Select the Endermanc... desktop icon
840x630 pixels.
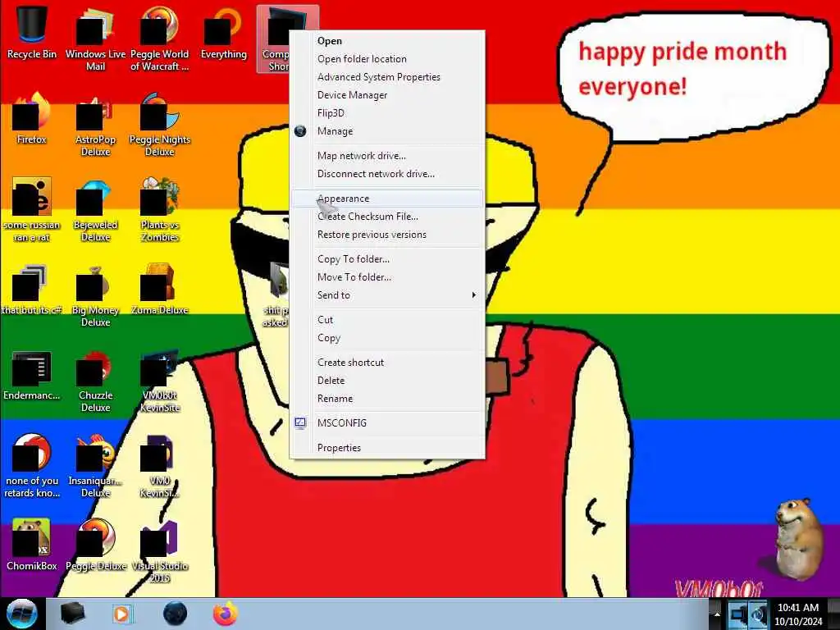pyautogui.click(x=32, y=375)
